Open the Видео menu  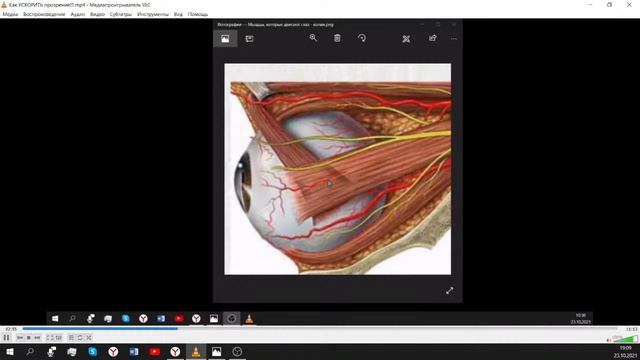pos(97,14)
